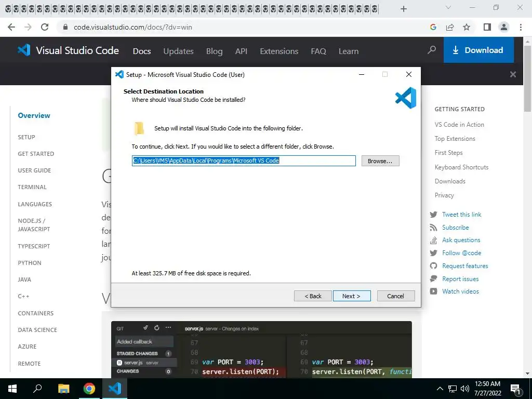The image size is (532, 399).
Task: Click Next in the setup wizard
Action: tap(352, 296)
